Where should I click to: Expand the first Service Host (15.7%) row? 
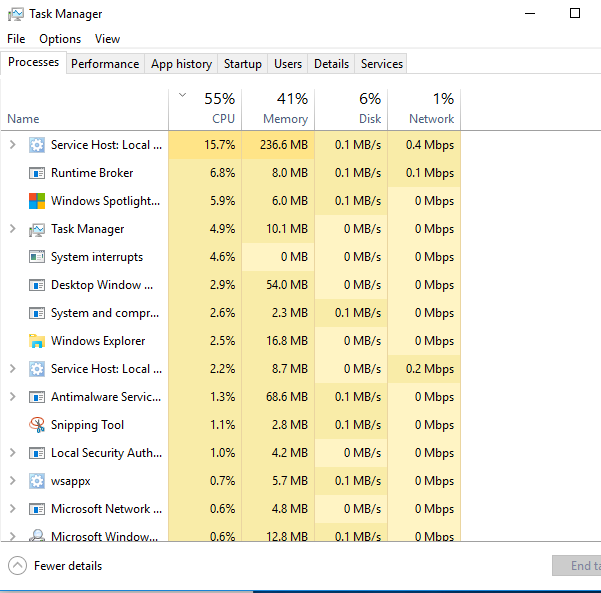point(12,145)
